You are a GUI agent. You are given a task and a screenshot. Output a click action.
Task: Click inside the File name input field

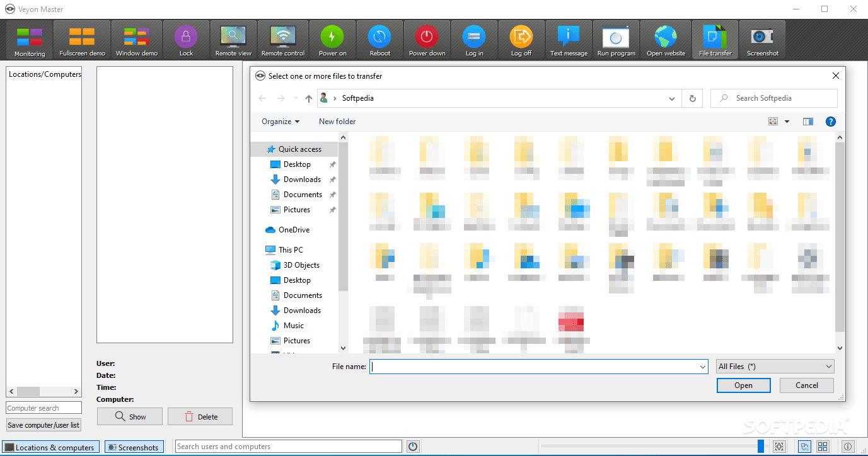pos(536,366)
